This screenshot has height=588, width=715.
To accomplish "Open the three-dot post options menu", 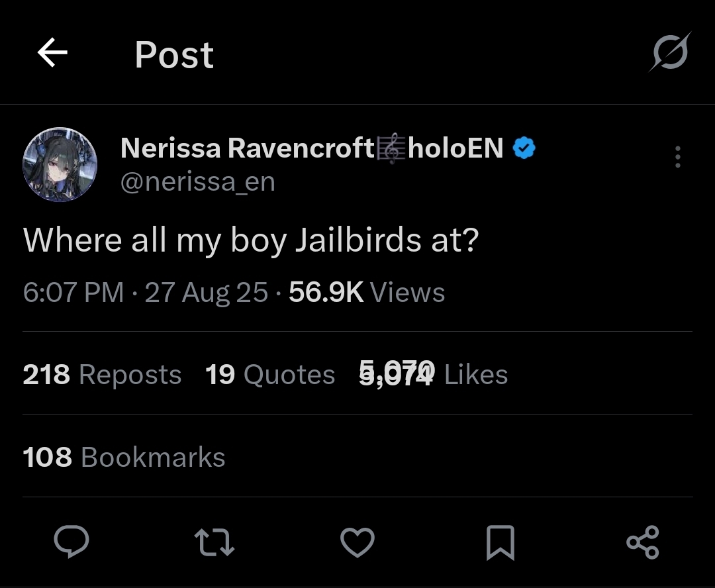I will point(677,157).
